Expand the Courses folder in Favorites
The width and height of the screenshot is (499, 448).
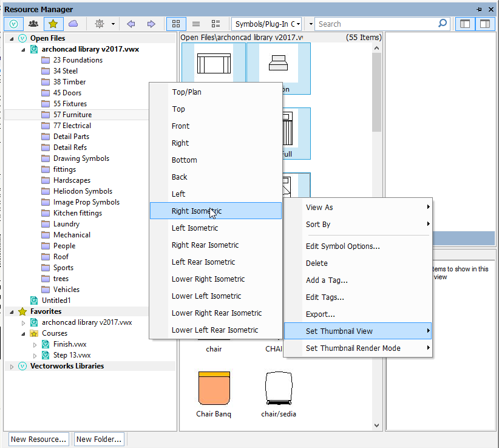coord(24,333)
